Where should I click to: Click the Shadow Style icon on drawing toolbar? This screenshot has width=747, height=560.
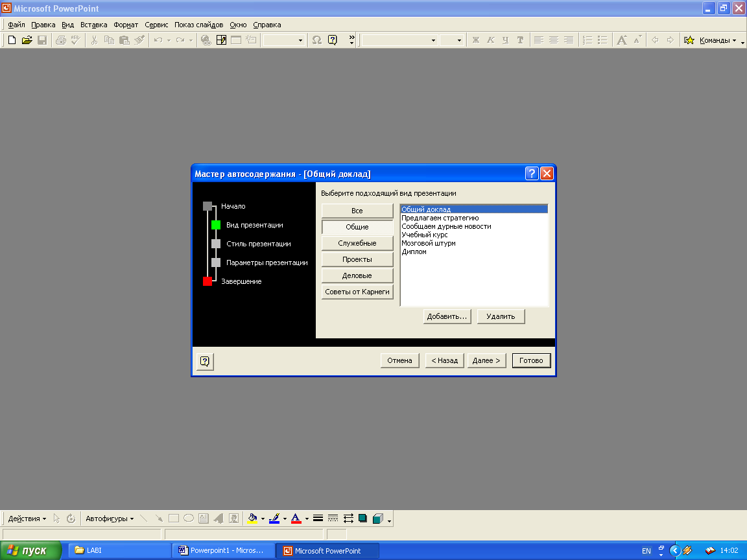coord(363,519)
